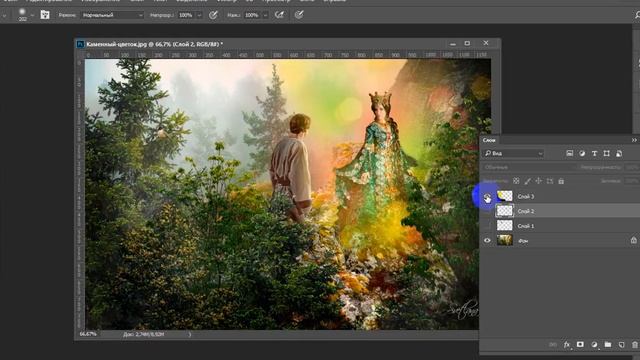The height and width of the screenshot is (360, 640).
Task: Lock layer position icon
Action: [x=539, y=181]
